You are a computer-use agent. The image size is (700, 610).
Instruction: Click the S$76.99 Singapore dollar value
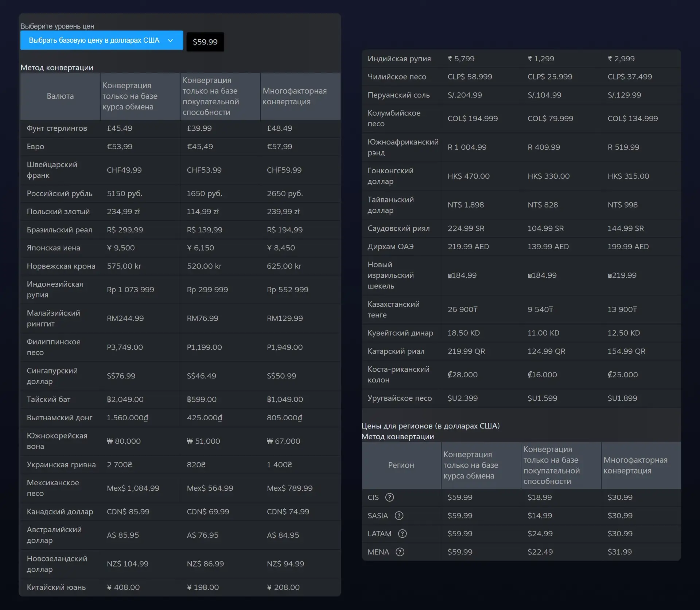[x=121, y=376]
